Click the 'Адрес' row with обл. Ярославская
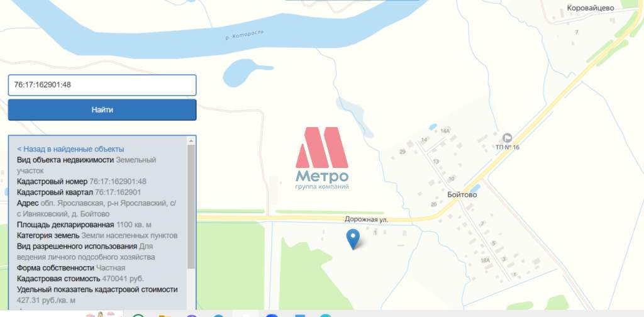The image size is (644, 317). click(97, 209)
